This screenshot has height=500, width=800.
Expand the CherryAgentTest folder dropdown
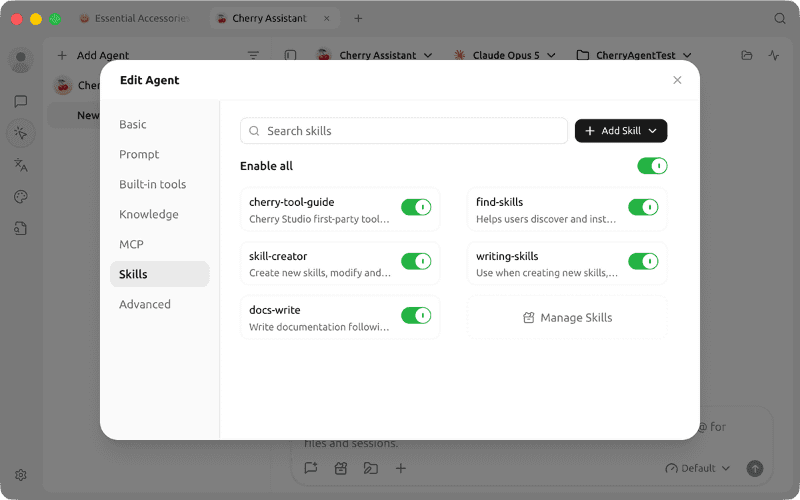[634, 55]
